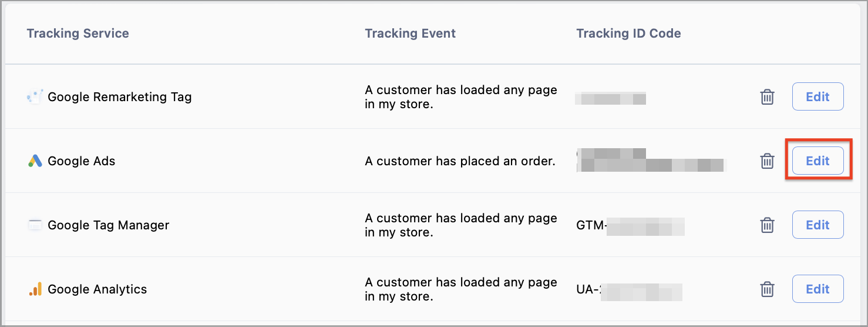The width and height of the screenshot is (868, 327).
Task: Click the Google Tag Manager icon
Action: coord(35,225)
